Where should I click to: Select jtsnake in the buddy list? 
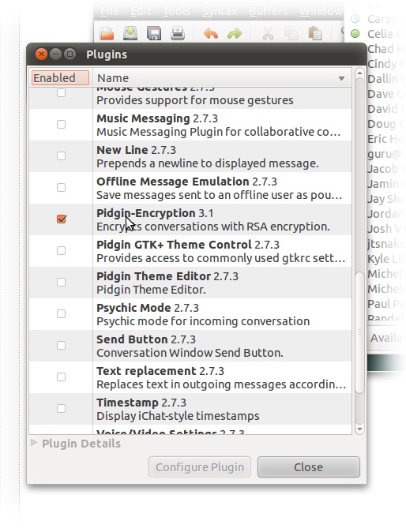(386, 244)
